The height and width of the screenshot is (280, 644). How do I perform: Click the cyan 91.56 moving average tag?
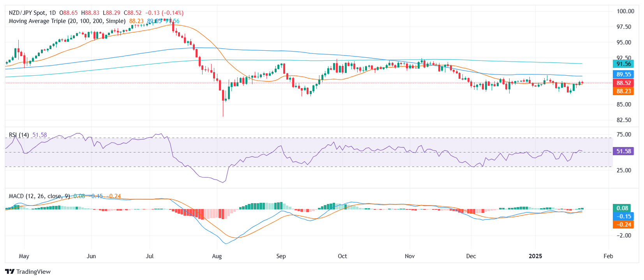[623, 64]
